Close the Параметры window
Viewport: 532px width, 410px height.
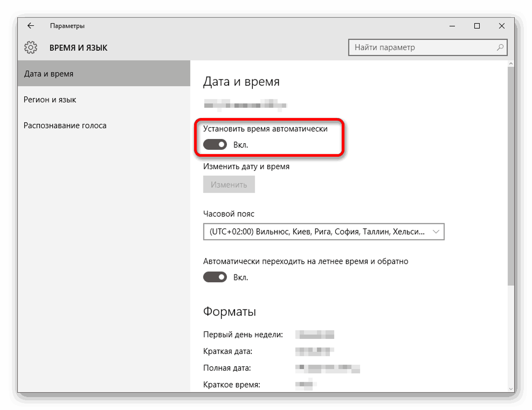501,26
